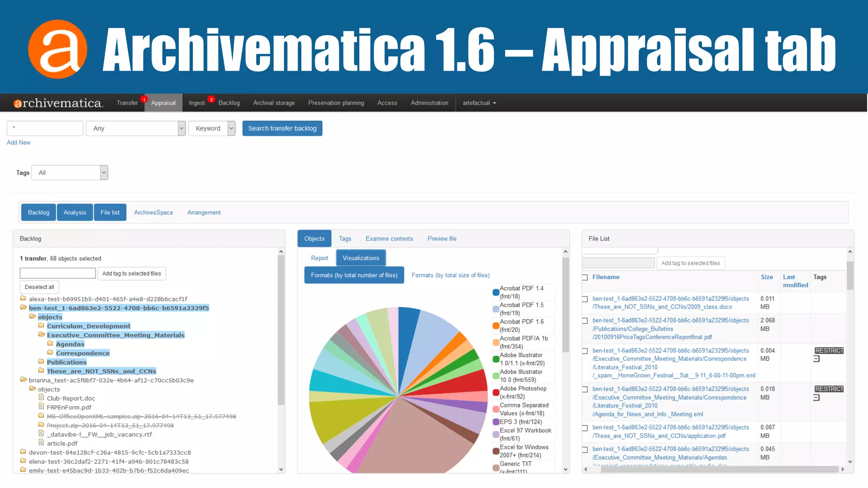Select all files via Filename header checkbox

click(585, 277)
